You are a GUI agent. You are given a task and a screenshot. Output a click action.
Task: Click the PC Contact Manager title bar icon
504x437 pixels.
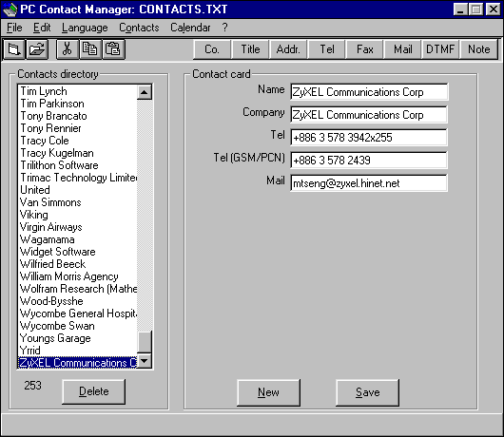click(x=10, y=9)
